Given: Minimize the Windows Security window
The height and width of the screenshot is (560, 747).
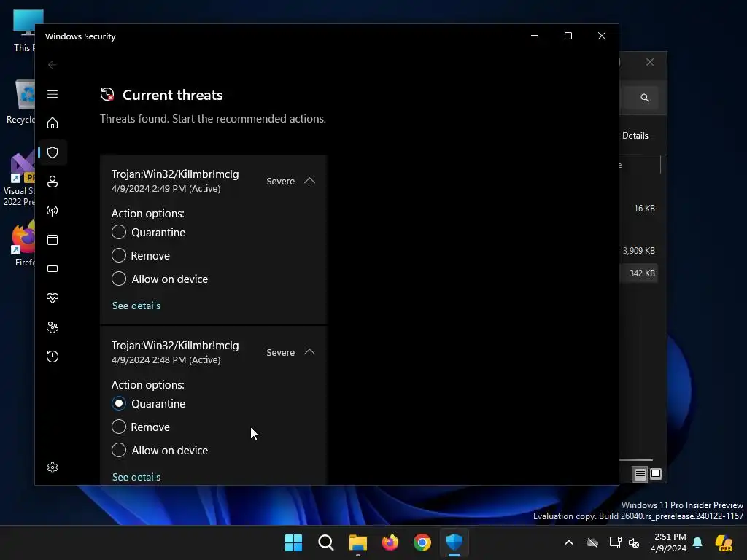Looking at the screenshot, I should pyautogui.click(x=535, y=36).
